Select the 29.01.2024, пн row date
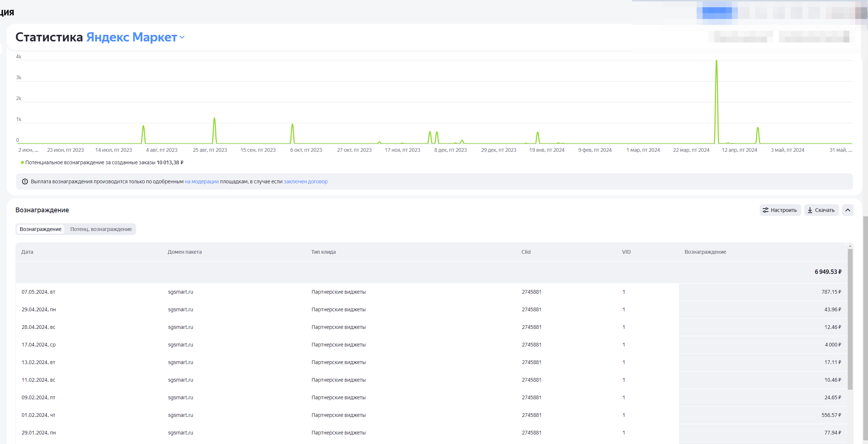Image resolution: width=868 pixels, height=444 pixels. click(39, 433)
